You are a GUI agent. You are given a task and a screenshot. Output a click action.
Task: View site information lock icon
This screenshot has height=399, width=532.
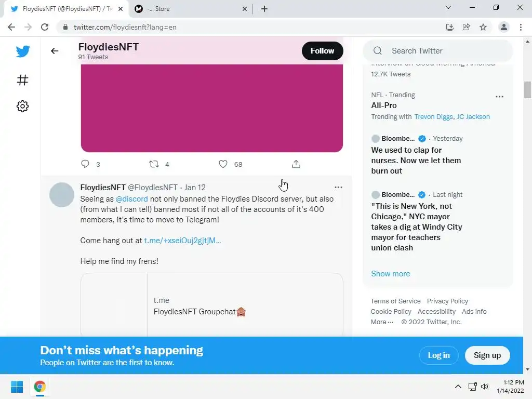point(65,27)
